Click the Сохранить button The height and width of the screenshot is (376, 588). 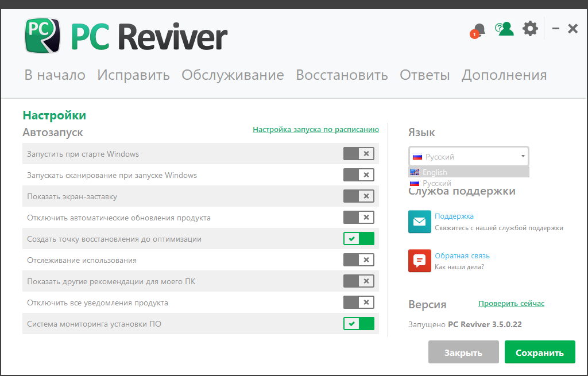click(x=540, y=352)
